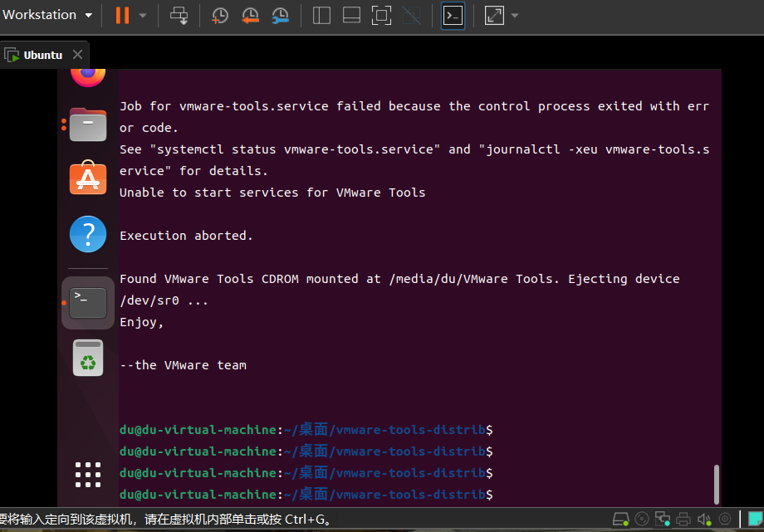
Task: Click the "Found VMware Tools CDROM mounted" line
Action: click(399, 279)
